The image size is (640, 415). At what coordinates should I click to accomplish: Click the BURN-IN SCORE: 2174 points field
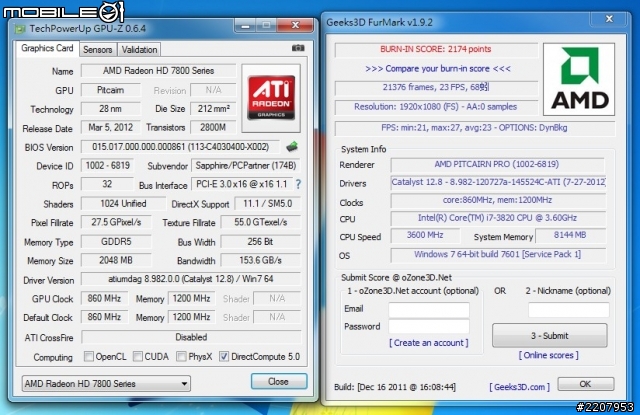coord(436,49)
